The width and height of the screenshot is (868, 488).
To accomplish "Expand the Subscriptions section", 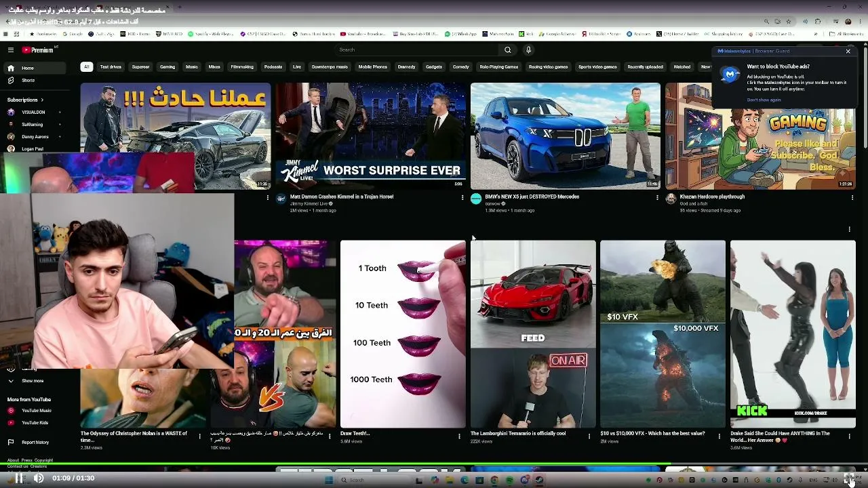I will click(x=26, y=100).
